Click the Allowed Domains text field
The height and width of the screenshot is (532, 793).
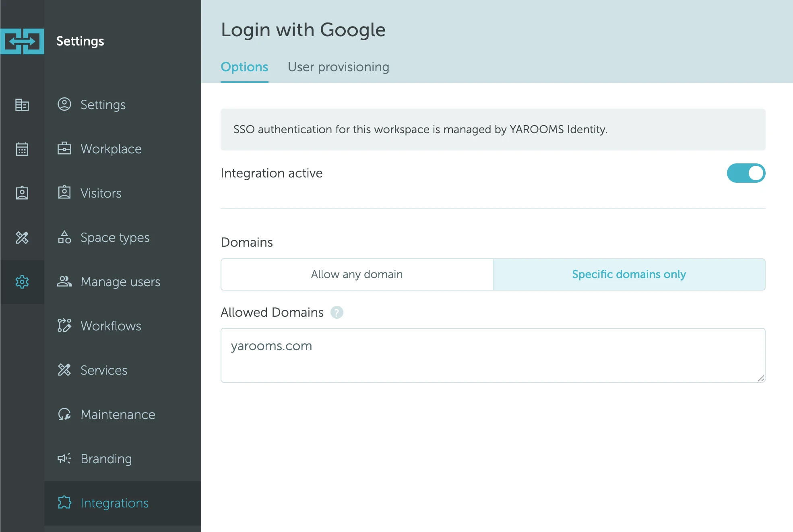click(493, 355)
